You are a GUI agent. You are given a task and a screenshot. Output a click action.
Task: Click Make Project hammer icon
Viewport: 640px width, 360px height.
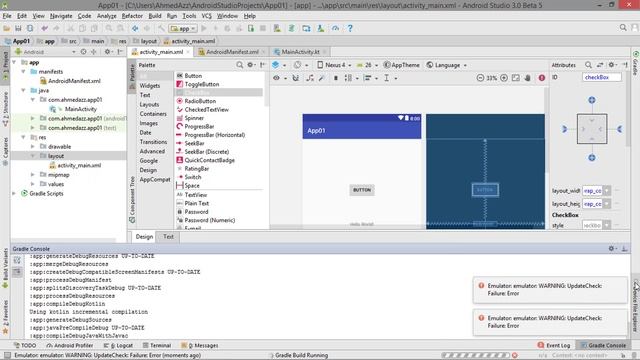coord(162,28)
